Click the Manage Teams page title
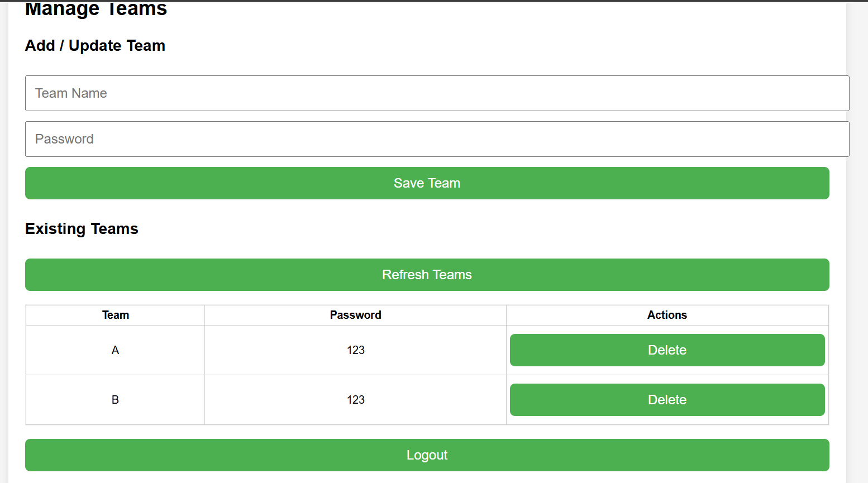The image size is (868, 483). point(96,9)
